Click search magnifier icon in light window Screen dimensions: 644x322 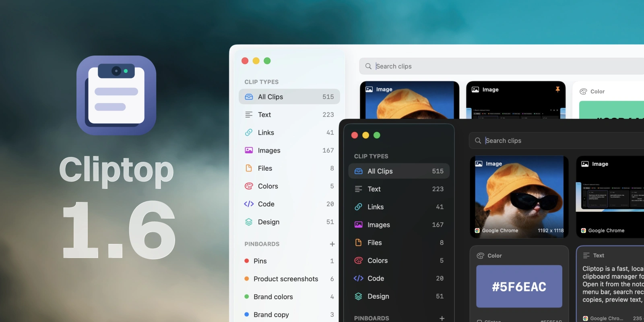tap(368, 66)
